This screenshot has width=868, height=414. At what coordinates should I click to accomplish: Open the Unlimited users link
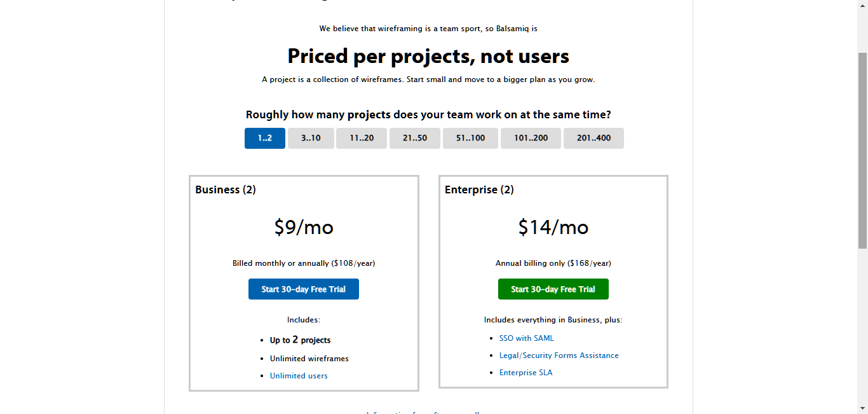299,376
